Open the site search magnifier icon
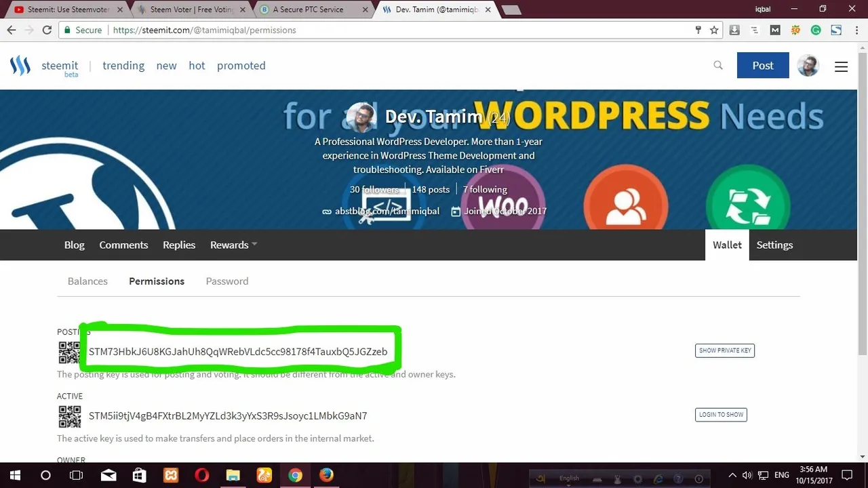Screen dimensions: 868x488 (x=718, y=65)
